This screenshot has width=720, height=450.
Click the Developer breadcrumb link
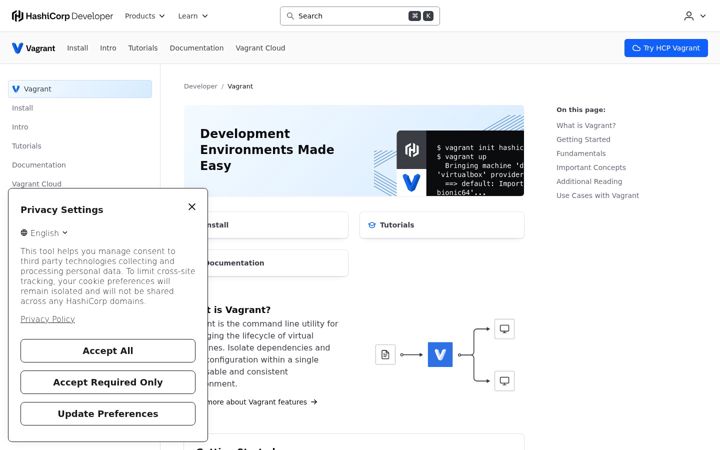click(200, 86)
